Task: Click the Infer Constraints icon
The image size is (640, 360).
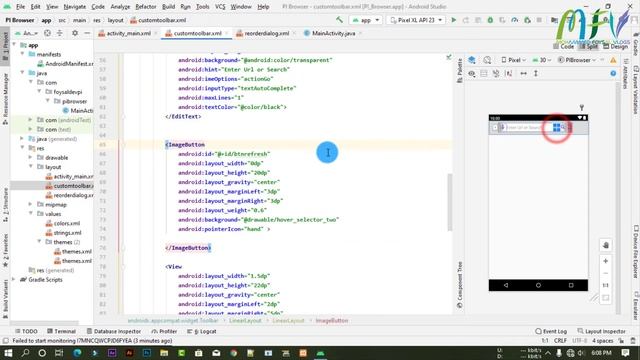Action: coord(509,73)
